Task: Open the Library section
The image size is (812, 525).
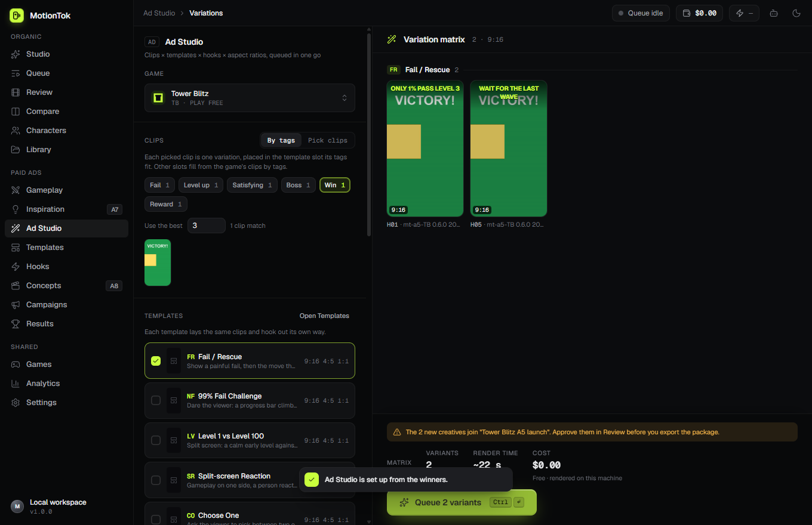Action: 66,150
